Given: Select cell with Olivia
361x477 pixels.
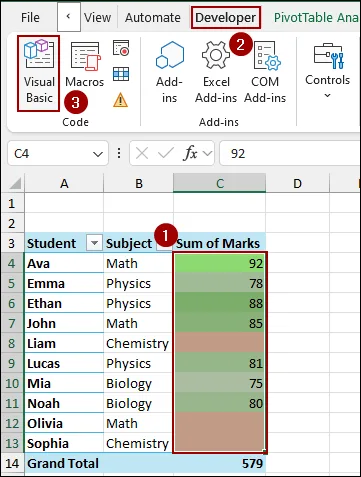Looking at the screenshot, I should pos(64,423).
